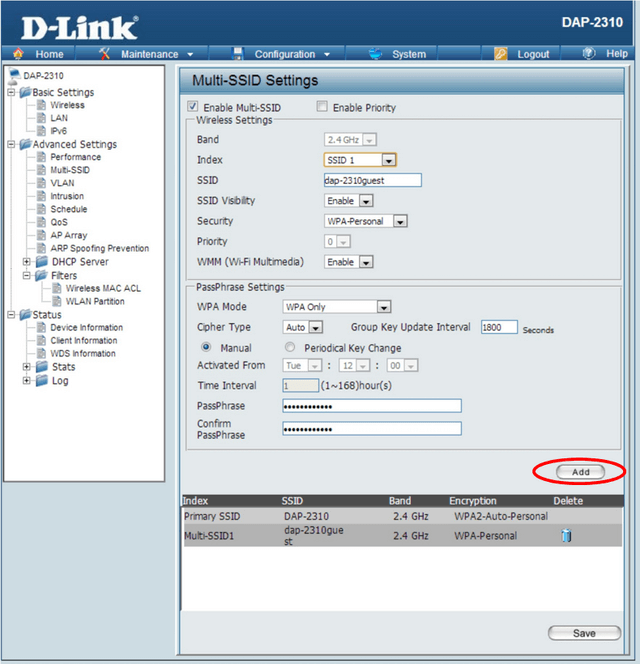The width and height of the screenshot is (640, 664).
Task: Delete Multi-SSID1 with the trash icon
Action: (x=566, y=535)
